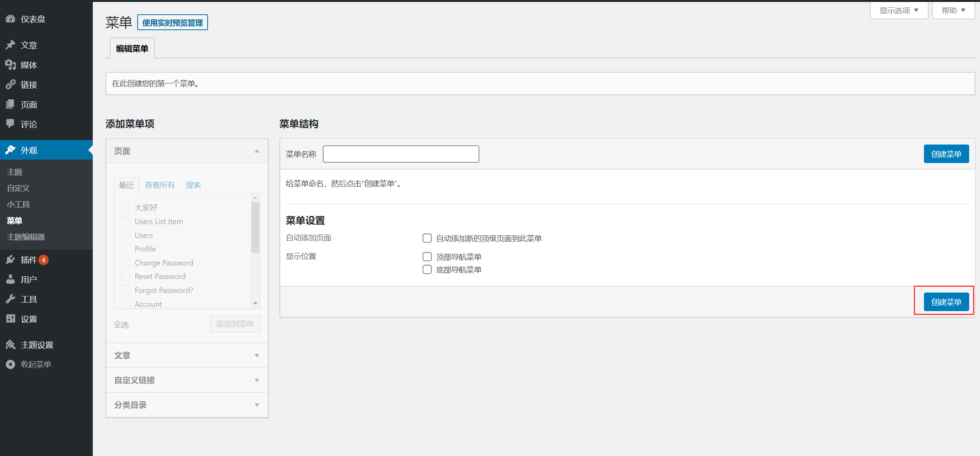Viewport: 980px width, 456px height.
Task: Click the 使用实时预览管理 button
Action: tap(172, 22)
